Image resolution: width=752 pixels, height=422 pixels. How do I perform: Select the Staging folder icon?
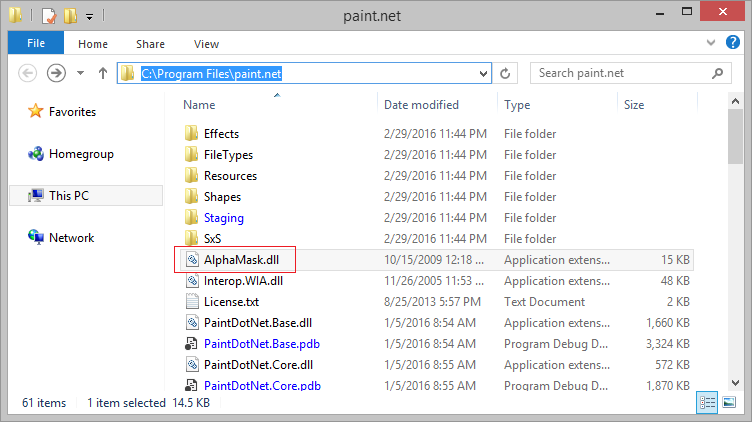click(191, 218)
